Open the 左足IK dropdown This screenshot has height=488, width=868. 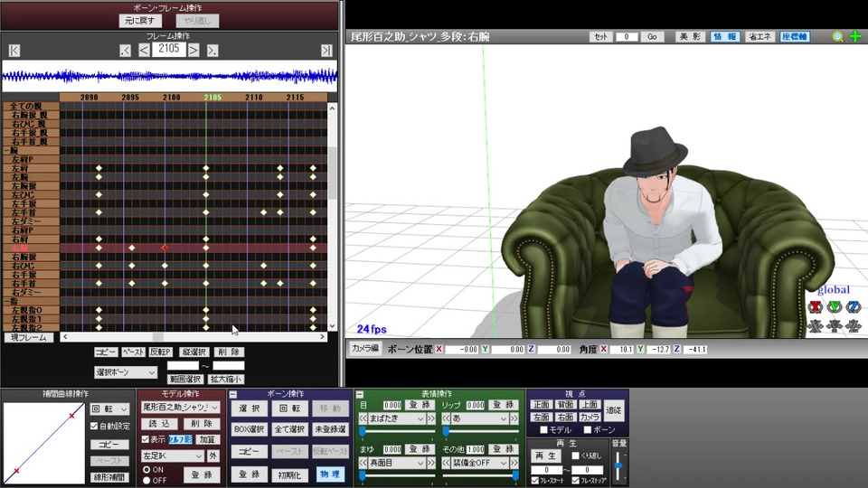[x=172, y=455]
